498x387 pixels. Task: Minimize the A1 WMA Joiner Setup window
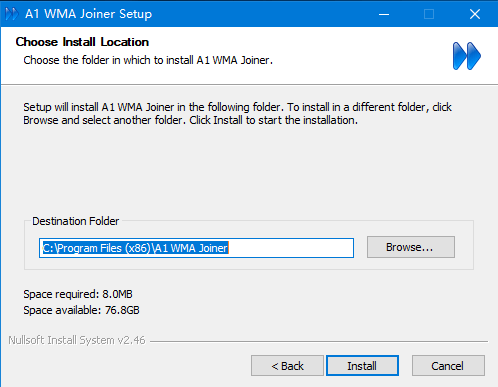(384, 14)
